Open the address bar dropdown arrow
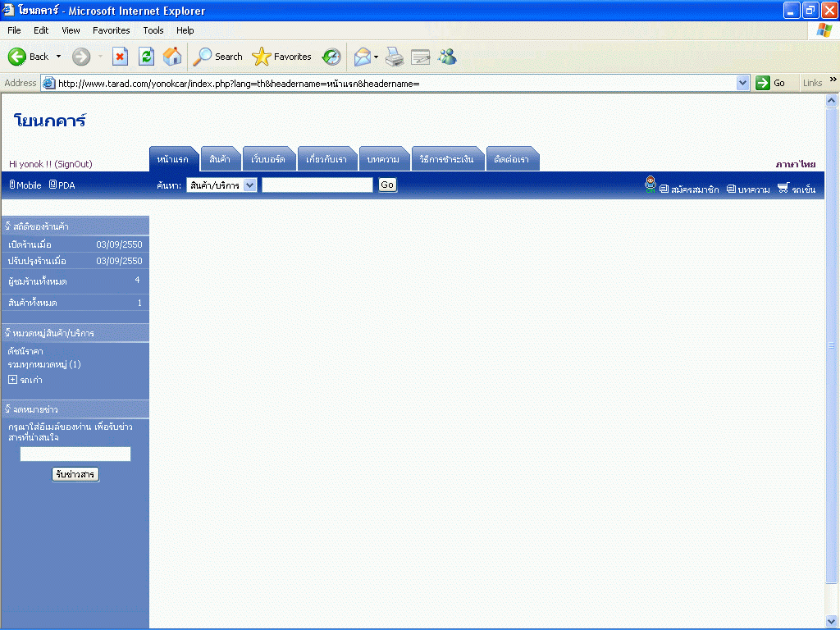This screenshot has height=630, width=840. [742, 83]
